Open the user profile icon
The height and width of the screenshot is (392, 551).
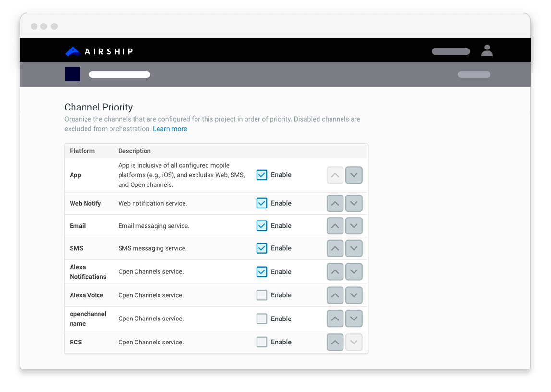pos(487,50)
